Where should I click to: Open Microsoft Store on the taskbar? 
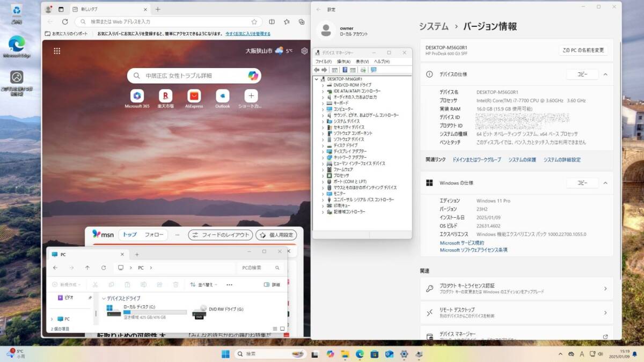click(375, 354)
